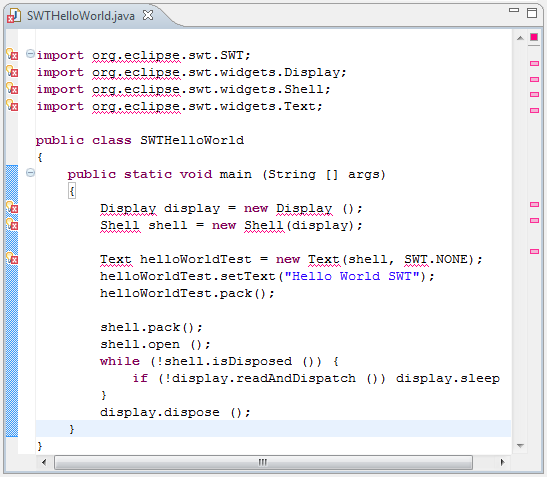The image size is (547, 477).
Task: Click the red error summary square in the overview ruler
Action: [x=534, y=37]
